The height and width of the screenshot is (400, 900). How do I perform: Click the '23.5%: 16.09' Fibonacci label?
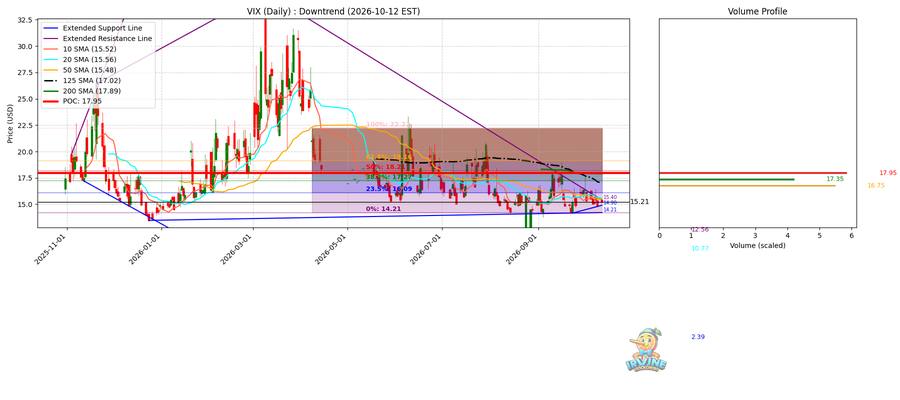point(389,189)
